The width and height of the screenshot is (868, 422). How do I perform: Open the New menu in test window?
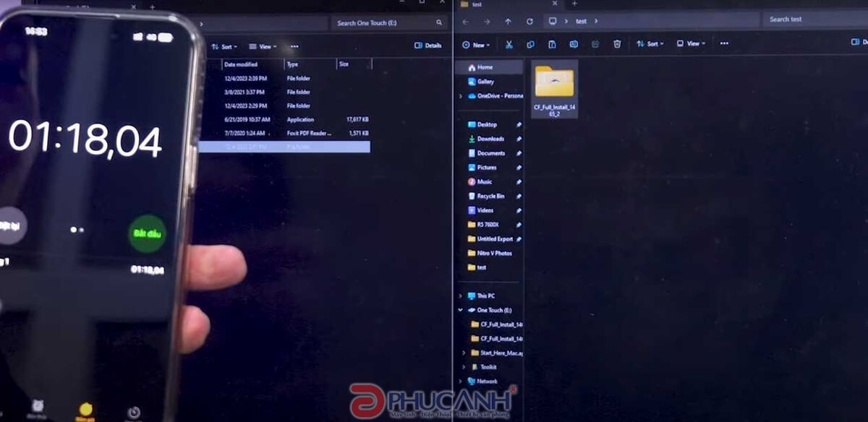(476, 44)
